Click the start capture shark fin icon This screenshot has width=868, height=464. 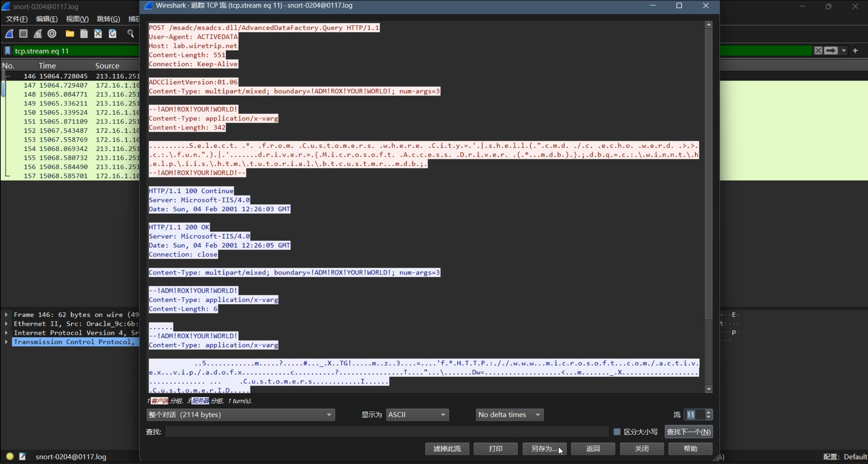(x=10, y=34)
